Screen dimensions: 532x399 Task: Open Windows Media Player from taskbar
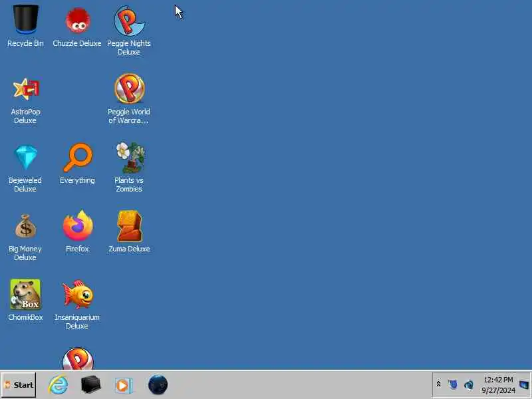tap(123, 386)
